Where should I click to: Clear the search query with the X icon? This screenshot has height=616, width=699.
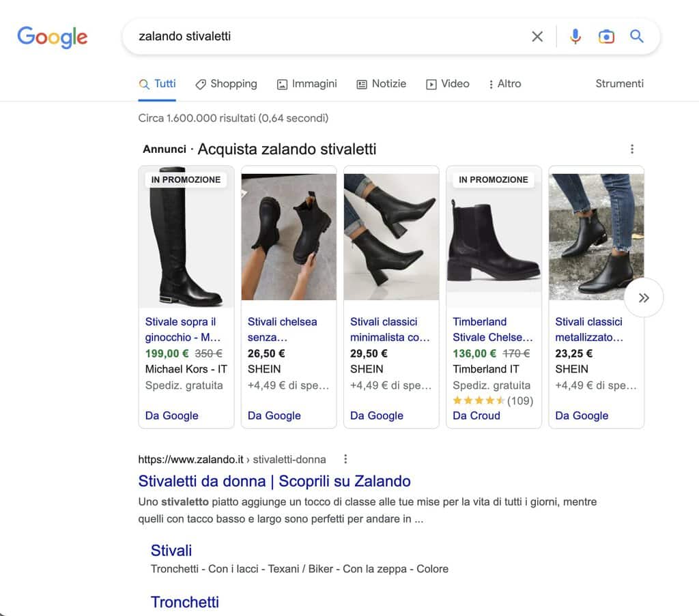[x=537, y=37]
